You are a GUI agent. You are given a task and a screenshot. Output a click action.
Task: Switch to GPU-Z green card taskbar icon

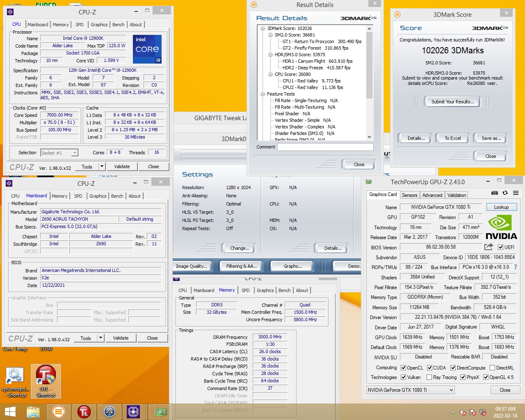point(160,411)
